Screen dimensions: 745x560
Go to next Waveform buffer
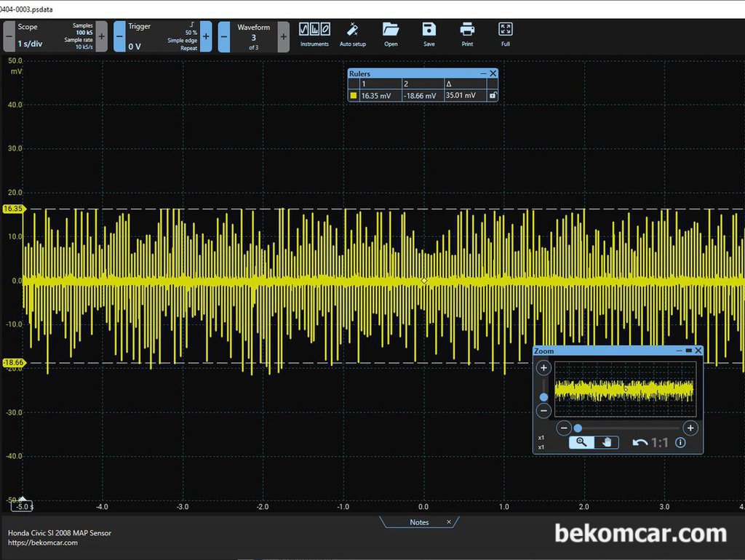(x=283, y=36)
